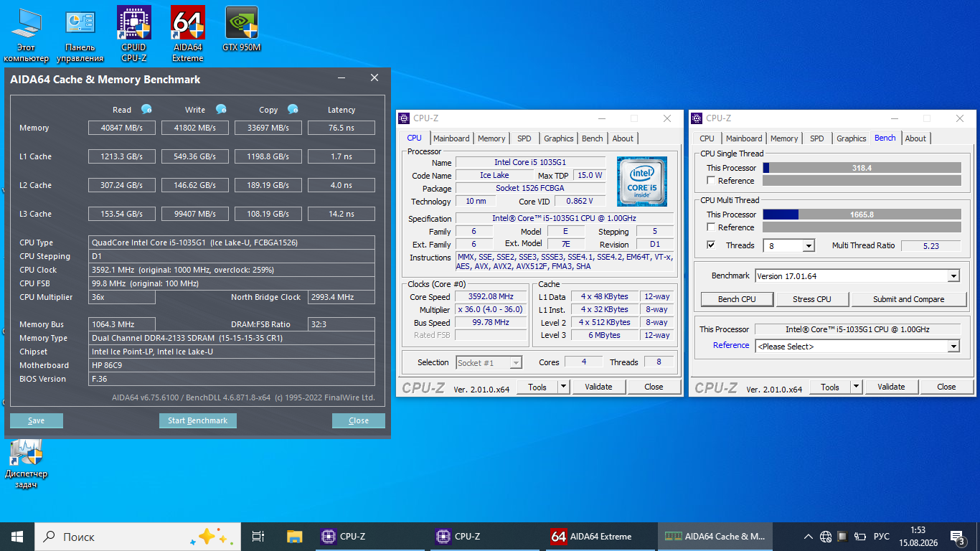Click the Bench CPU button
The width and height of the screenshot is (980, 551).
(x=738, y=299)
